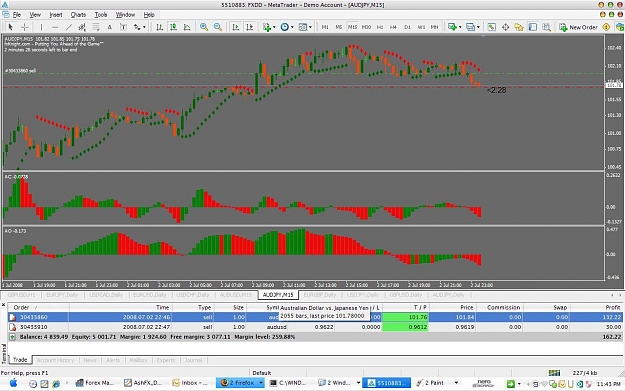The image size is (625, 391).
Task: Set timeframe to H4
Action: coord(393,27)
